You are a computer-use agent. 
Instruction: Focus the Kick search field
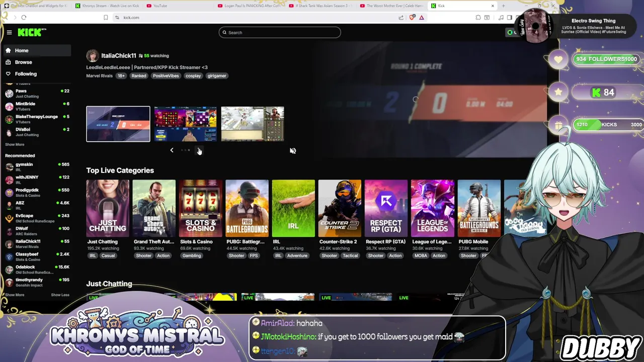[280, 32]
